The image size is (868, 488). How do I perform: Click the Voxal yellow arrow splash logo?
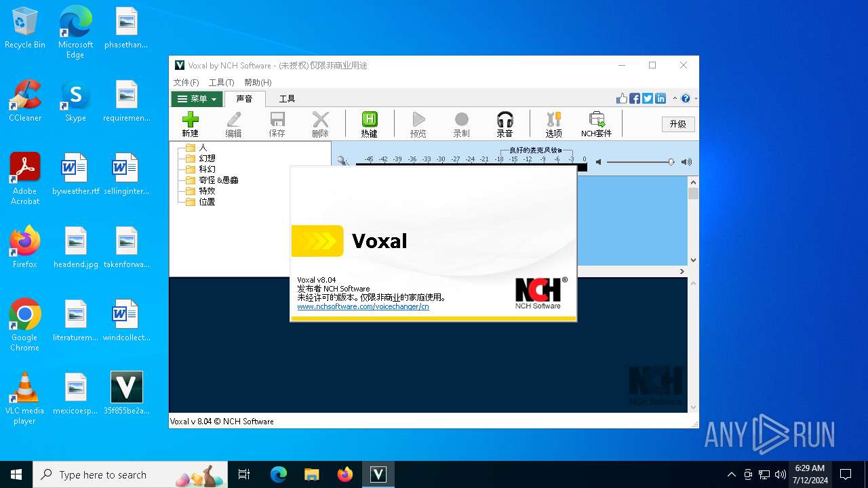(317, 241)
